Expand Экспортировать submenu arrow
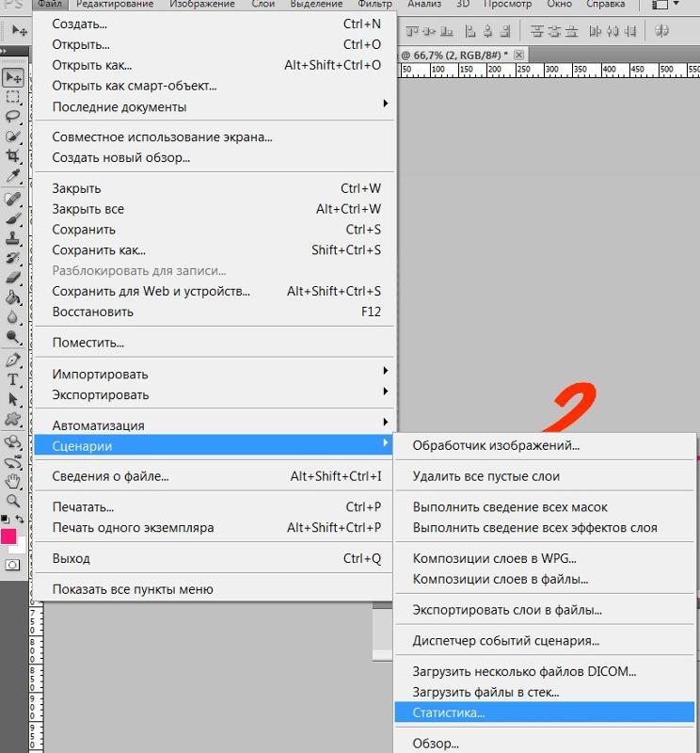The width and height of the screenshot is (700, 753). (x=385, y=392)
